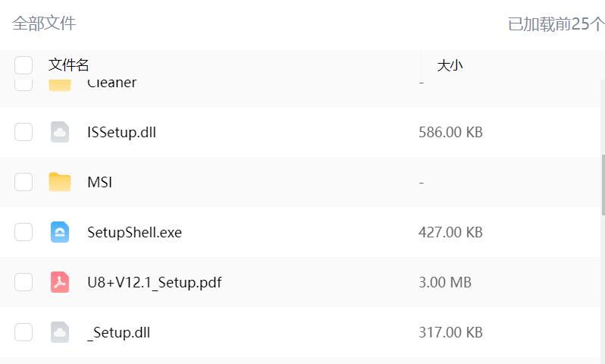Sort by the 大小 column header
Image resolution: width=605 pixels, height=364 pixels.
click(450, 65)
